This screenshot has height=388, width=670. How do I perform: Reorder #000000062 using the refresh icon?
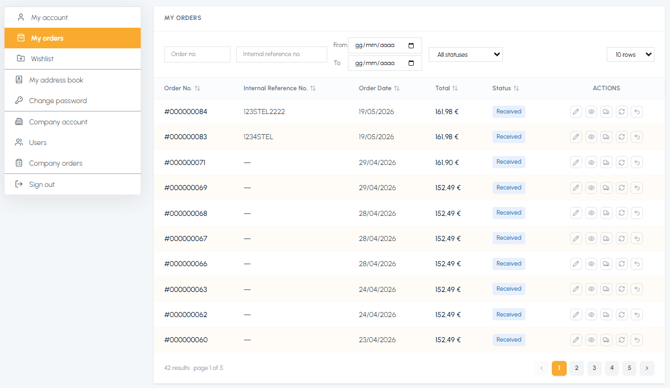(622, 315)
